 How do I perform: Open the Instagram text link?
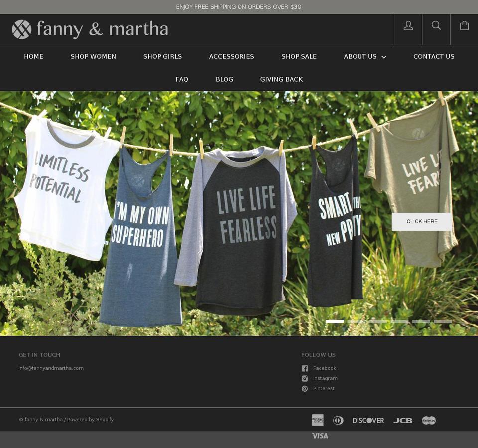tap(325, 378)
